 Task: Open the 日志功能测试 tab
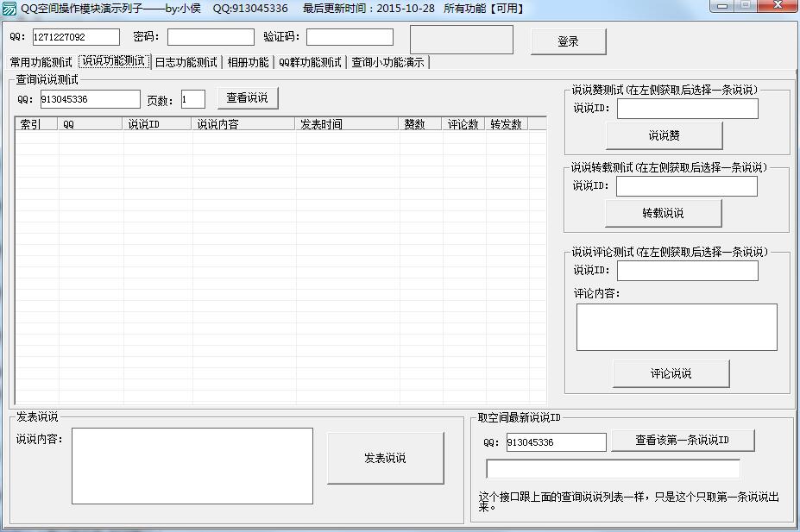[x=186, y=62]
